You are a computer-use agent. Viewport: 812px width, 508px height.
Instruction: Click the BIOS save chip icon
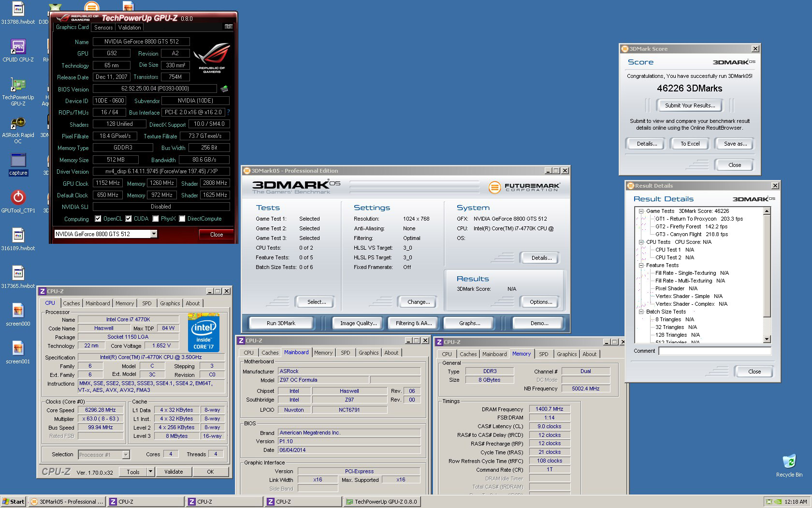point(224,89)
